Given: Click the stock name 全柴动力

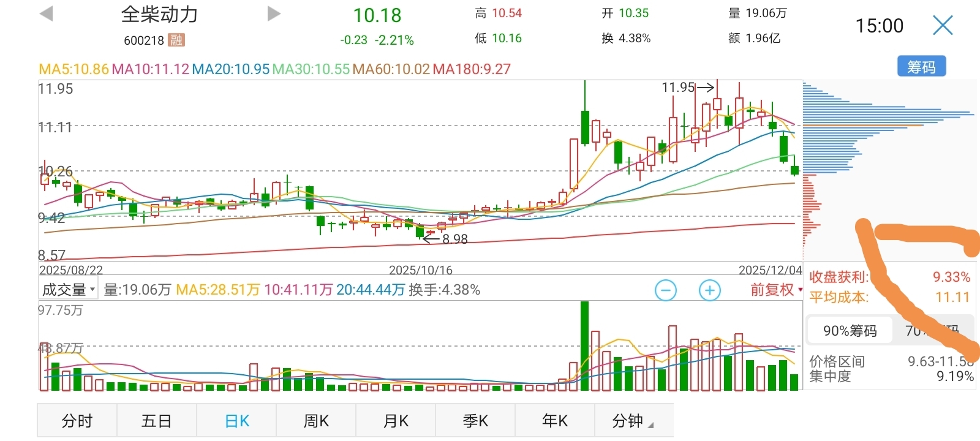Looking at the screenshot, I should click(160, 14).
